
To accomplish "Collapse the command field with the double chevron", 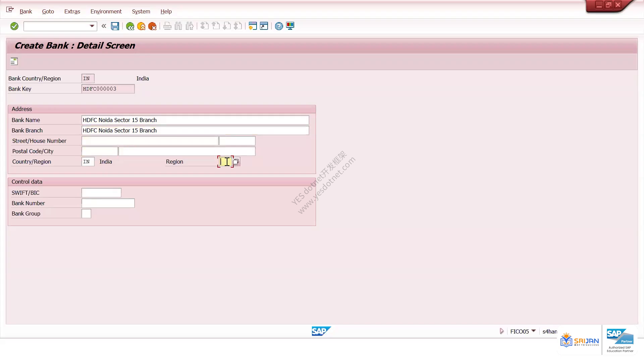I will [x=104, y=26].
